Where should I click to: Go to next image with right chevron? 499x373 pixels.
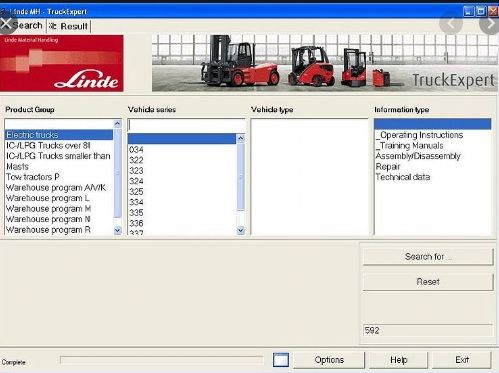(x=490, y=24)
